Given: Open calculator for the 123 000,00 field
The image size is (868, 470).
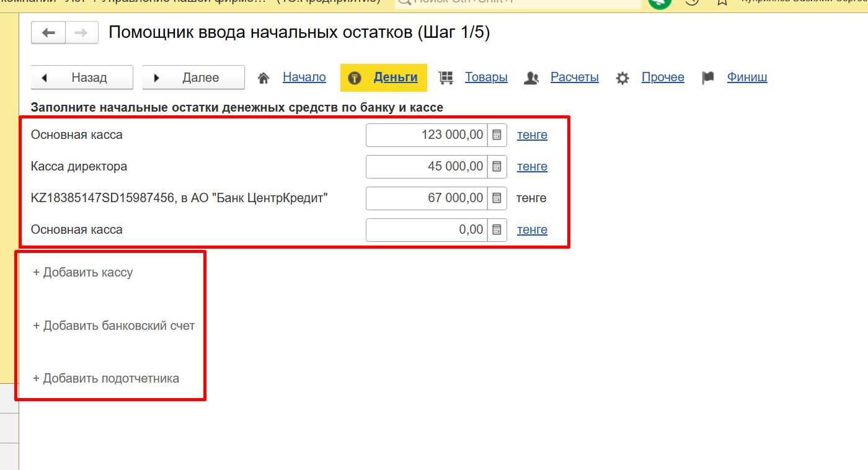Looking at the screenshot, I should (x=497, y=135).
